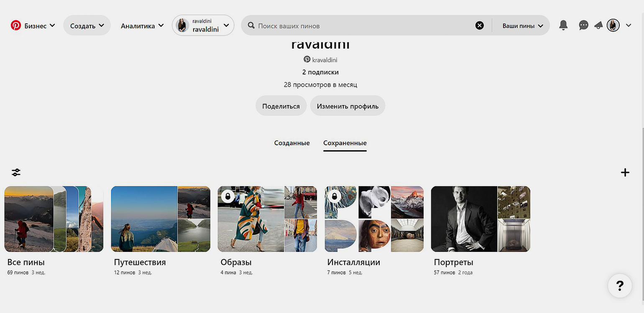644x313 pixels.
Task: Open the messages chat bubble icon
Action: point(583,26)
